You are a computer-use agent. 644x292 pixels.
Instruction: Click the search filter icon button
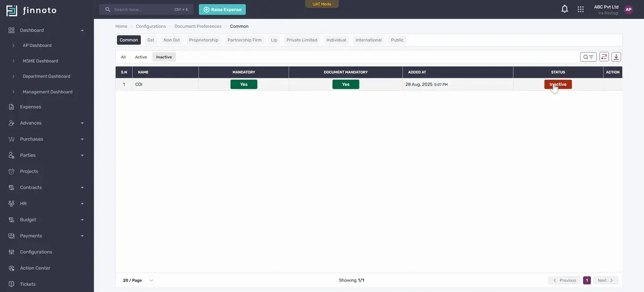pos(589,57)
